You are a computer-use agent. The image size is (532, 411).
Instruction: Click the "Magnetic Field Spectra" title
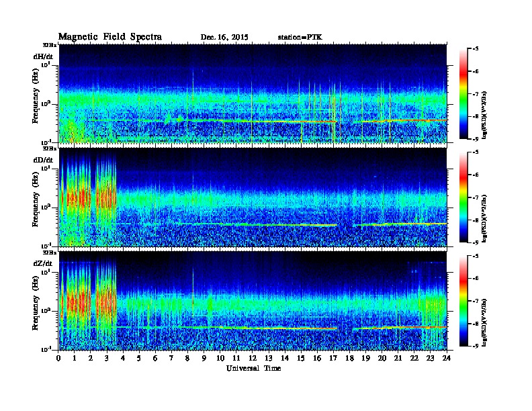[x=110, y=37]
